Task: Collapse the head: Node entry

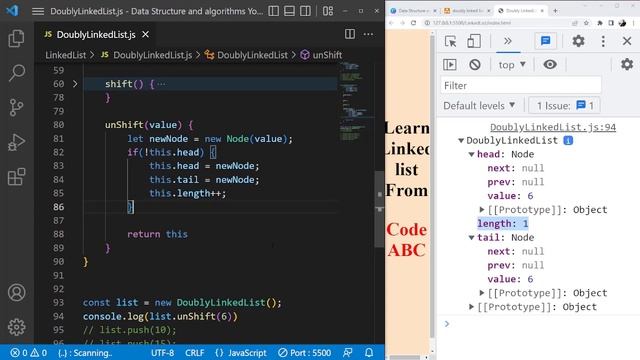Action: (471, 154)
